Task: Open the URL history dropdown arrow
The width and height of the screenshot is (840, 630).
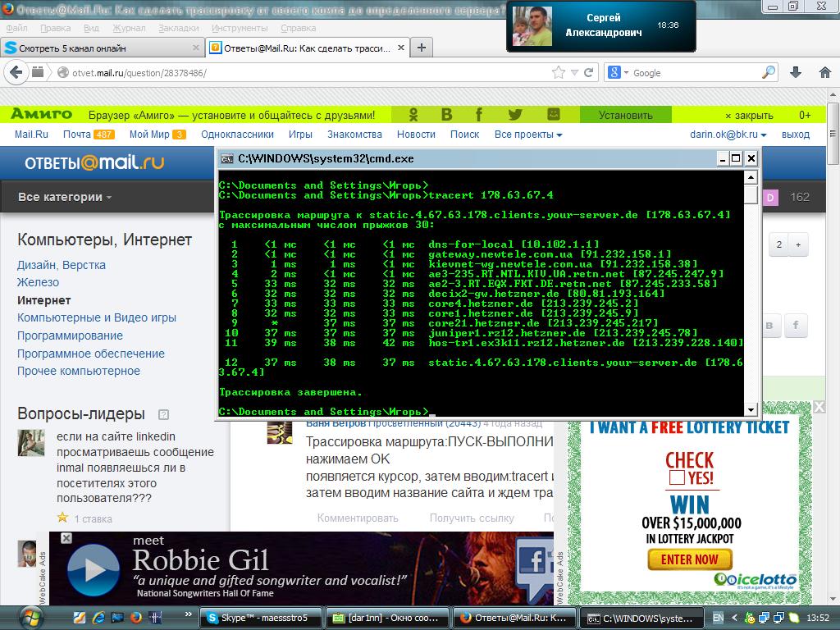Action: coord(574,72)
